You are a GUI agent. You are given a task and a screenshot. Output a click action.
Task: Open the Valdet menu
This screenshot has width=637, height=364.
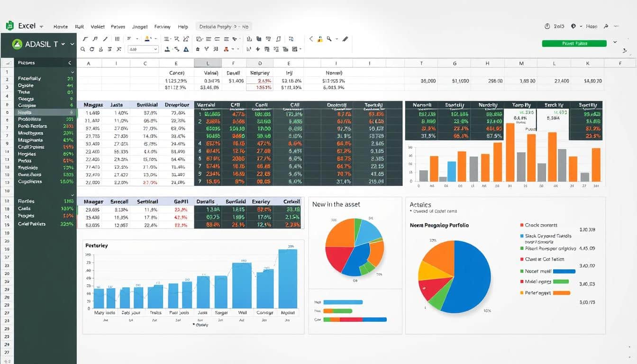coord(98,27)
